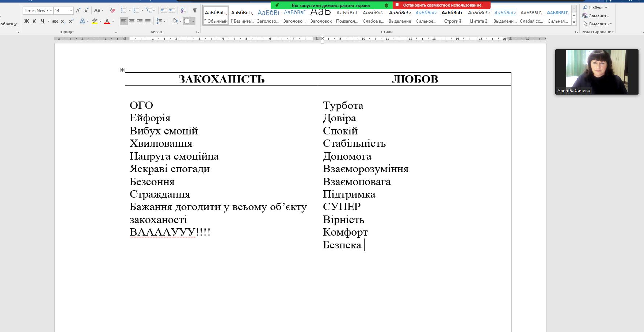Open the font name combo box
This screenshot has height=332, width=644.
tap(38, 11)
